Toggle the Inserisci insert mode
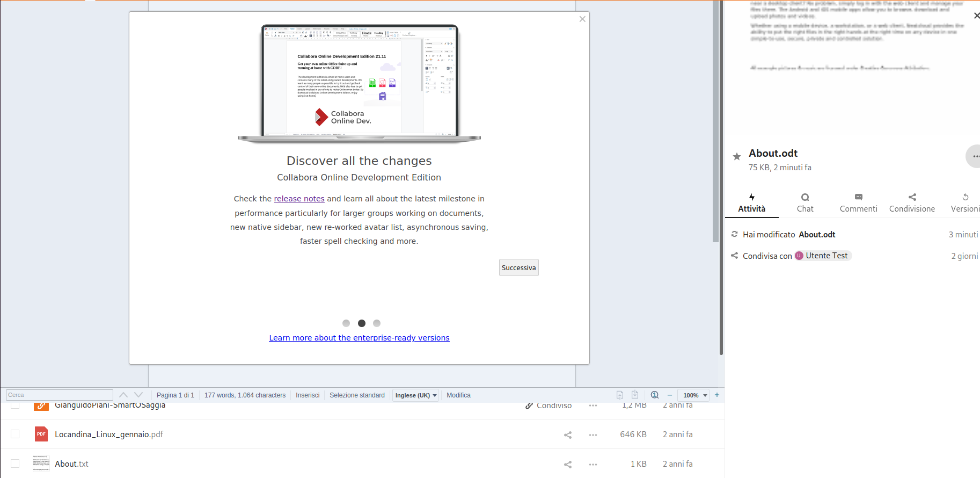Viewport: 980px width, 478px height. [308, 395]
